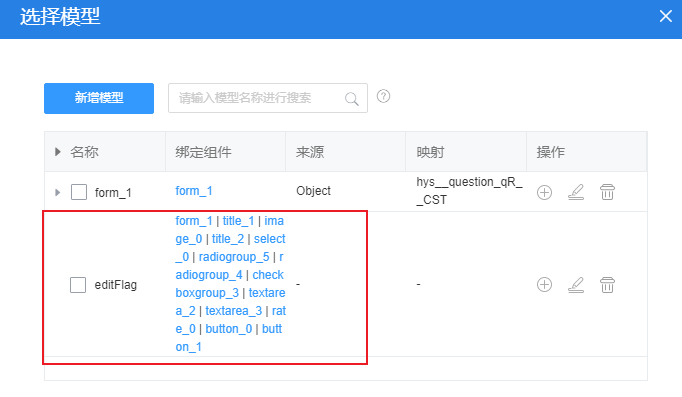
Task: Click the 新增模型 button
Action: [x=99, y=98]
